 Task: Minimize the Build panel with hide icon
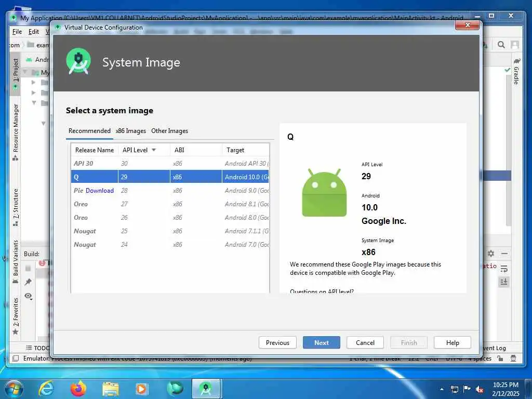504,254
